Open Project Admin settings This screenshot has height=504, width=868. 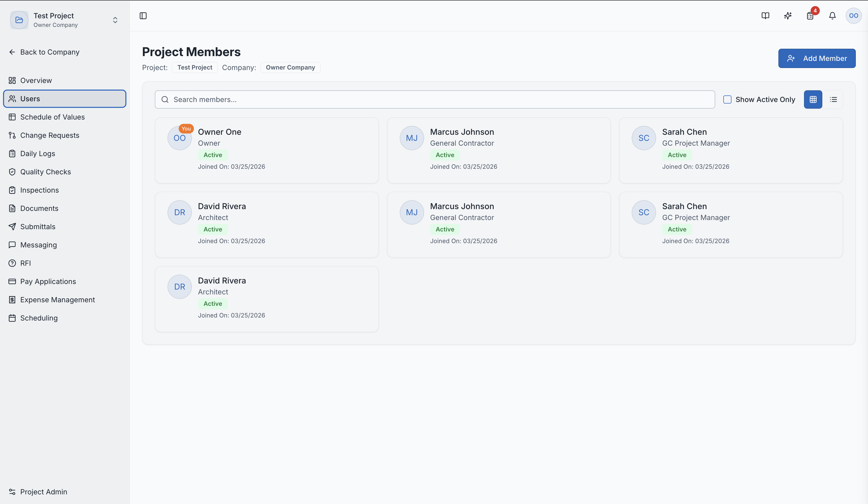click(65, 492)
